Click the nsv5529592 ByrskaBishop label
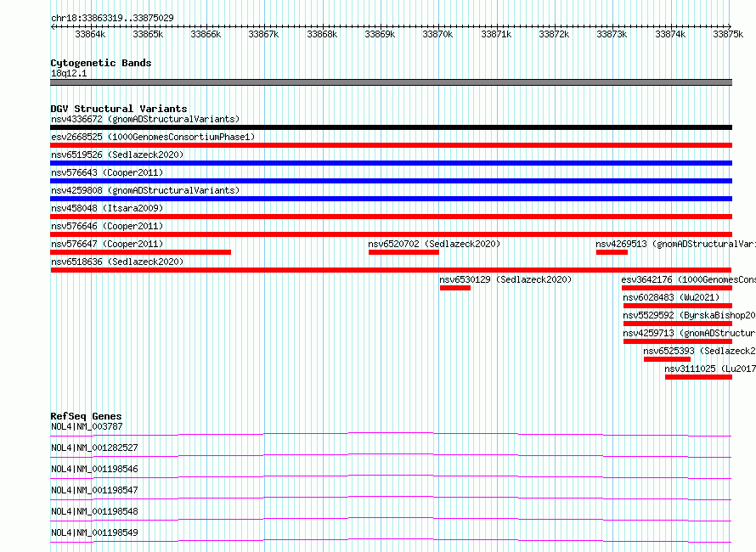Screen dimensions: 756x552 pos(689,315)
